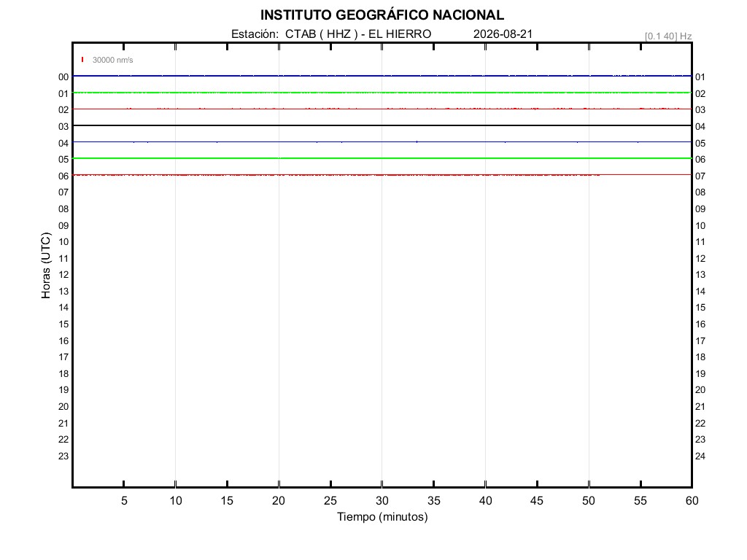Screen dimensions: 747x560
Task: Click left-axis hour label '00'
Action: pos(63,77)
